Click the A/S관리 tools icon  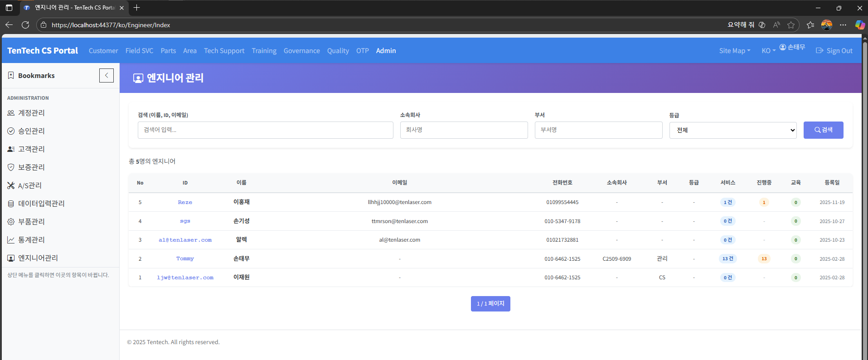click(x=11, y=185)
